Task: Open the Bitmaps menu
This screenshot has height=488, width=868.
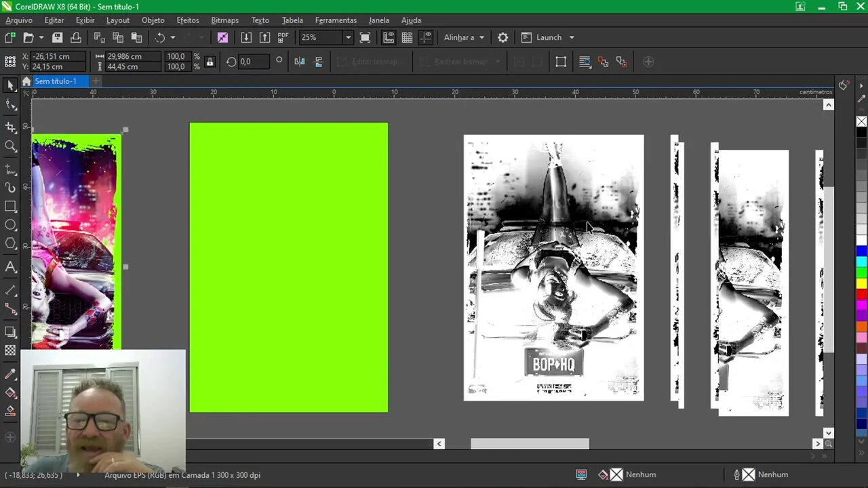Action: click(x=224, y=20)
